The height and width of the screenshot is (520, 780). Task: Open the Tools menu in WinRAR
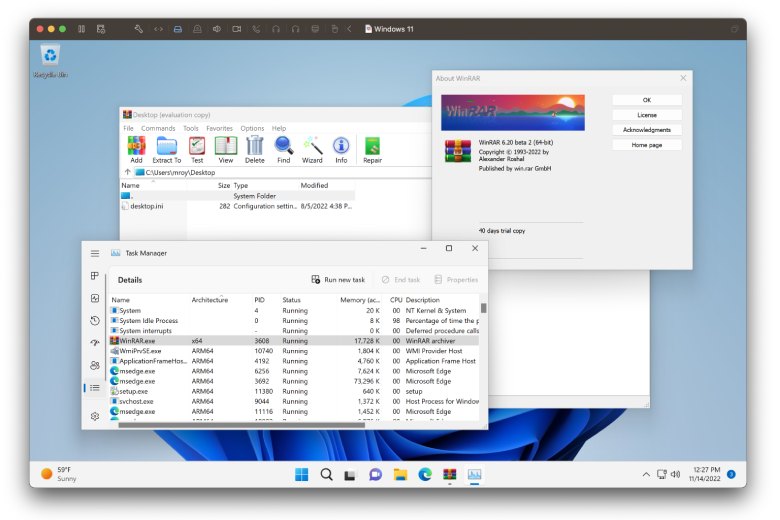pos(191,128)
